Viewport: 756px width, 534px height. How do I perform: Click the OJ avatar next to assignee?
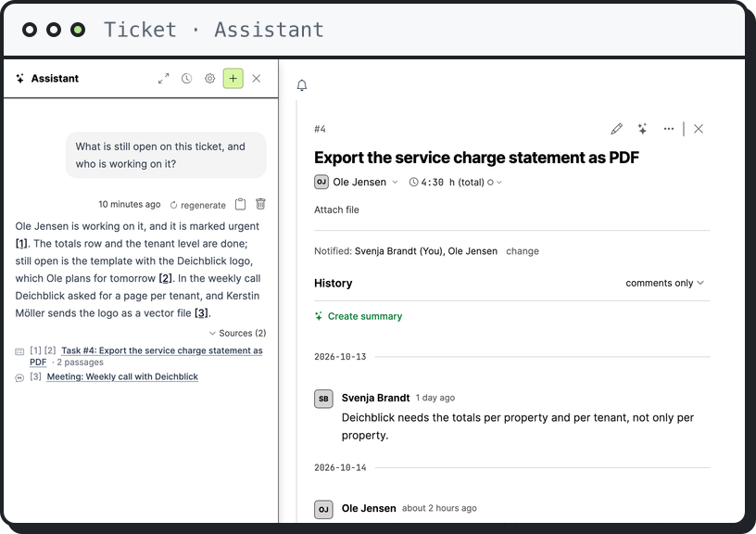click(321, 183)
